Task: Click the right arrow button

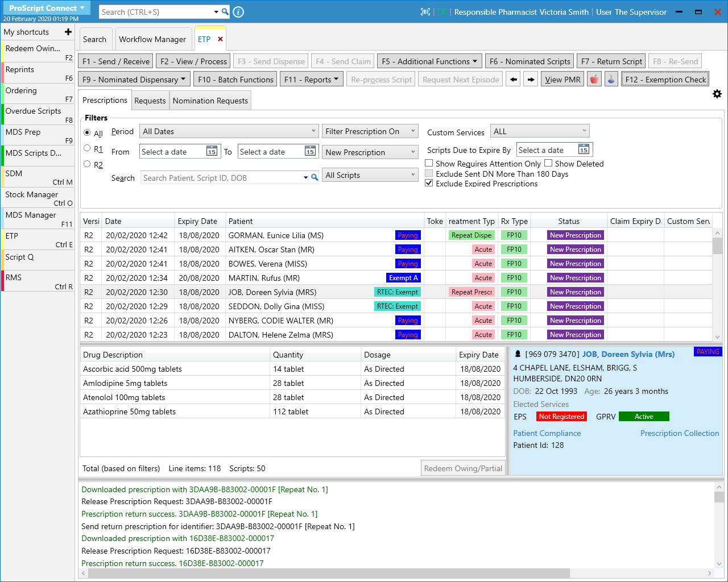Action: pyautogui.click(x=531, y=80)
